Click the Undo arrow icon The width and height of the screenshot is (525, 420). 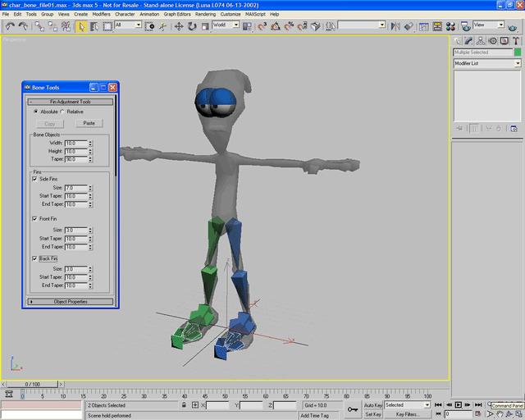coord(9,26)
